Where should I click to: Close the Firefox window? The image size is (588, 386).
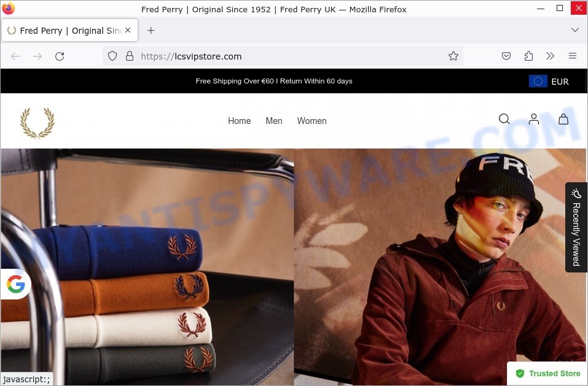579,8
